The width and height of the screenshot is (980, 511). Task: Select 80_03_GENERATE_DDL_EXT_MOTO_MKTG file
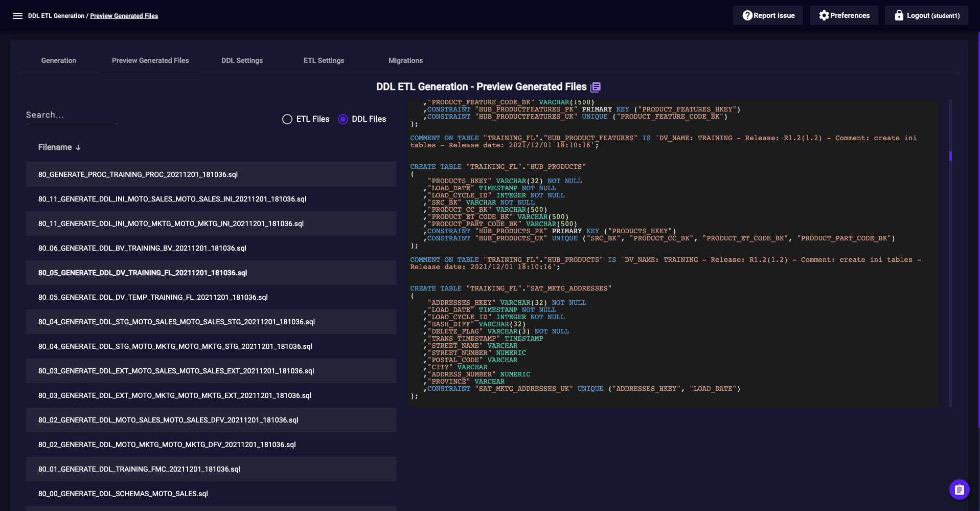click(x=211, y=395)
